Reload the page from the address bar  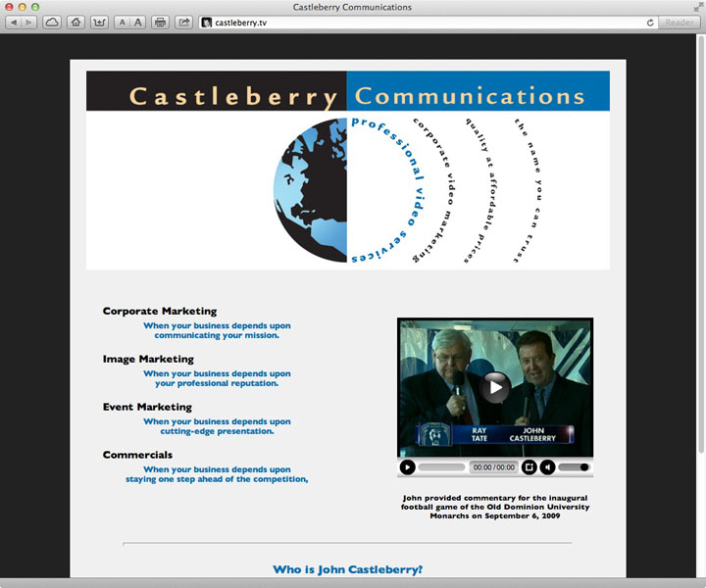650,23
